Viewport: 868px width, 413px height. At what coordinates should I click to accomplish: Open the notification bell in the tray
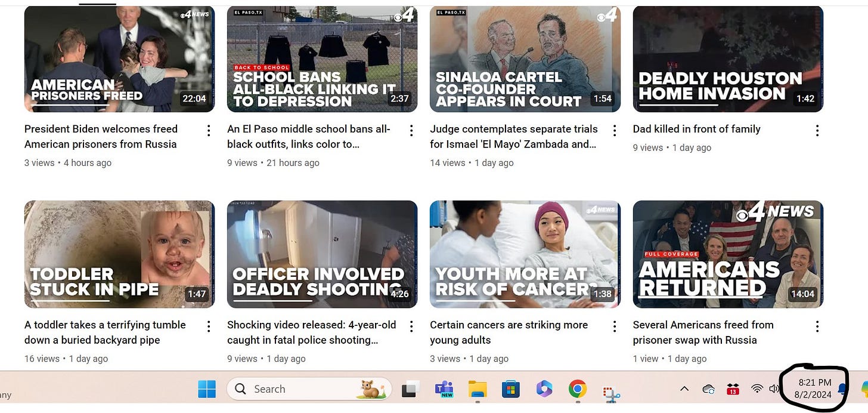[x=843, y=389]
